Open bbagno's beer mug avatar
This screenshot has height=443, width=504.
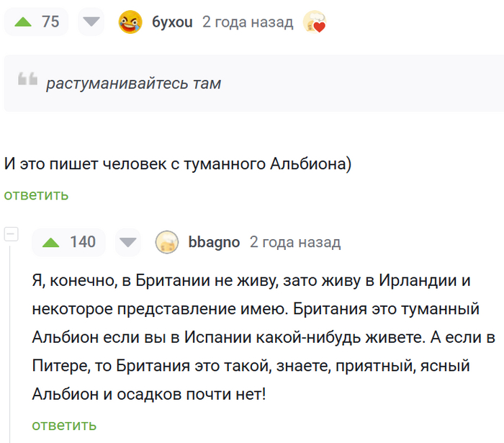pyautogui.click(x=167, y=243)
